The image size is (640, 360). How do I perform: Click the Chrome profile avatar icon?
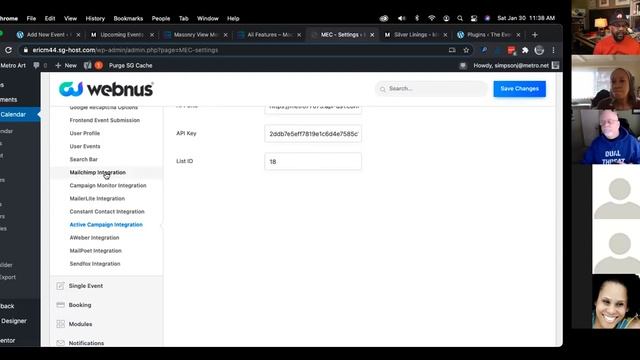tap(539, 50)
